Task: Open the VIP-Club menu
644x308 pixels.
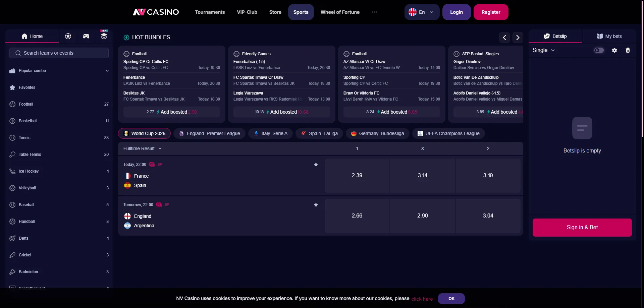Action: pyautogui.click(x=247, y=12)
